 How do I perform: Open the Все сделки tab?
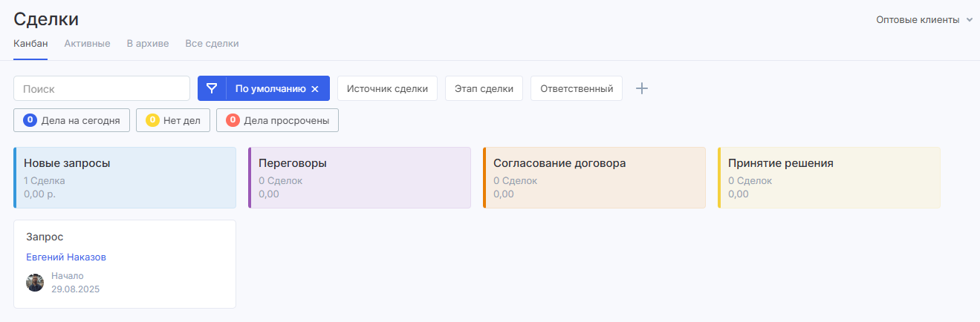212,44
